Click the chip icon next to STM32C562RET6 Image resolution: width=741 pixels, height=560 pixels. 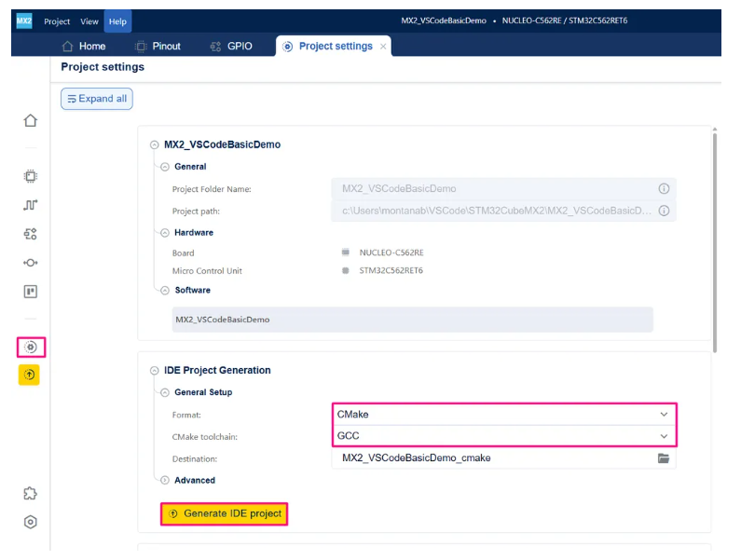tap(346, 271)
